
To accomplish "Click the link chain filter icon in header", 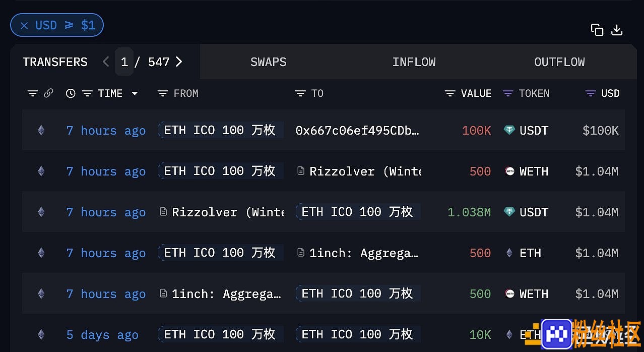I will click(x=48, y=93).
